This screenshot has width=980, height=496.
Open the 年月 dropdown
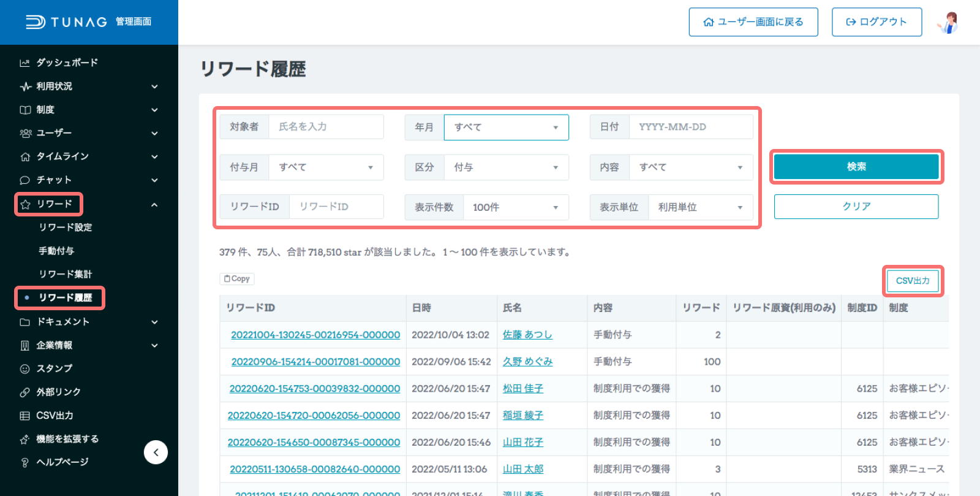click(x=506, y=128)
